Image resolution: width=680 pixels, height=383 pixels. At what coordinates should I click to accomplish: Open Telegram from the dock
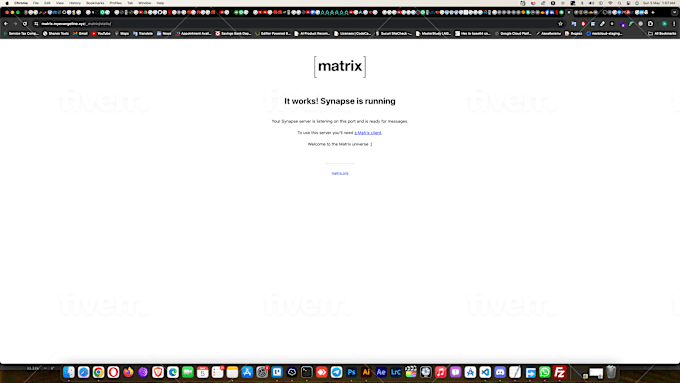tap(337, 372)
